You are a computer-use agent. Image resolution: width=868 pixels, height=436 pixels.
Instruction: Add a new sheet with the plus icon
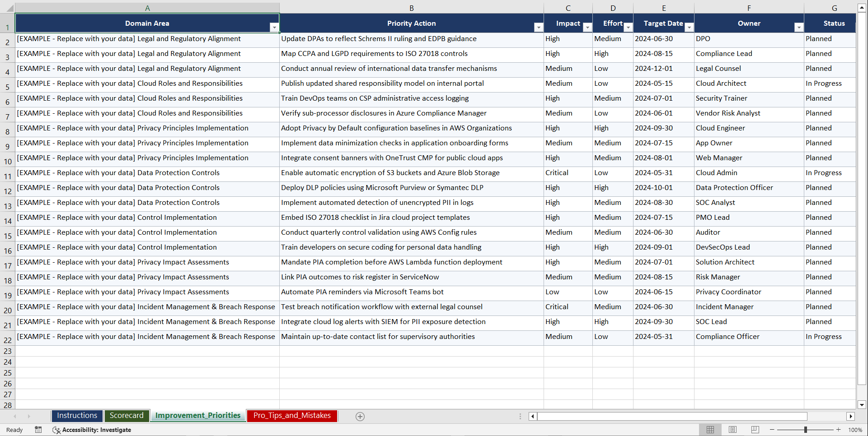[360, 416]
